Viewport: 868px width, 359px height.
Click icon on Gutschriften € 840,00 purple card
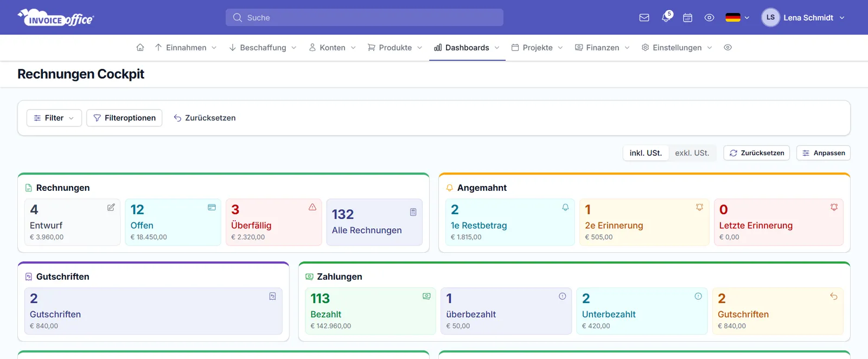272,296
